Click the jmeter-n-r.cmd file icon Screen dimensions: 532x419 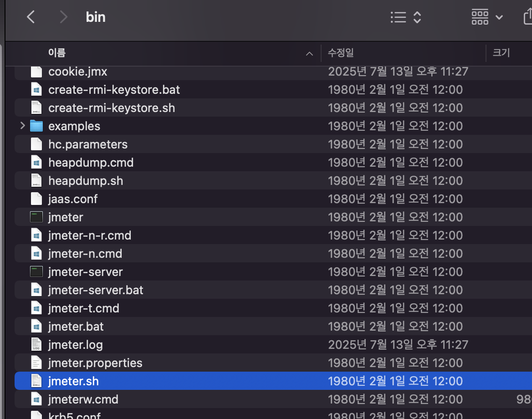coord(36,235)
